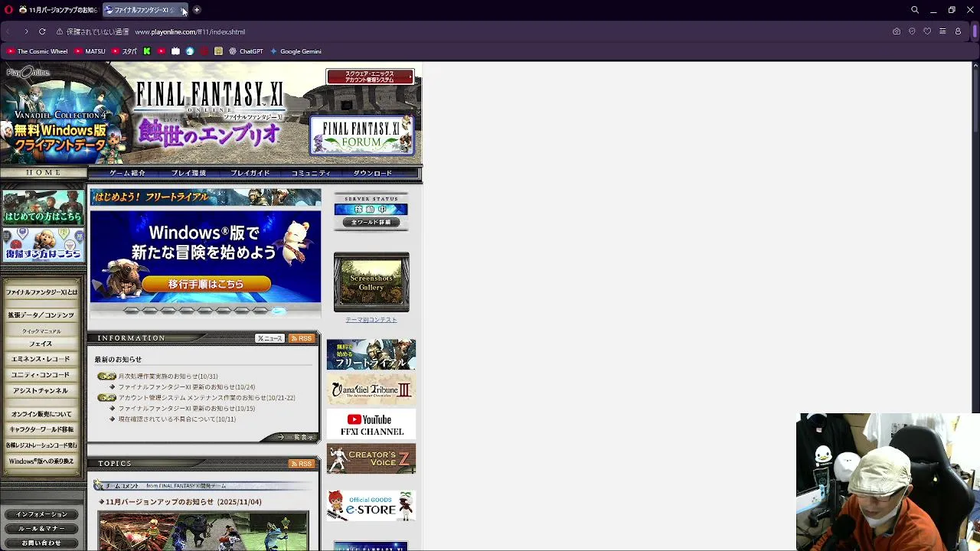Open エミネンス・レコード sidebar item
The width and height of the screenshot is (980, 551).
pyautogui.click(x=41, y=359)
